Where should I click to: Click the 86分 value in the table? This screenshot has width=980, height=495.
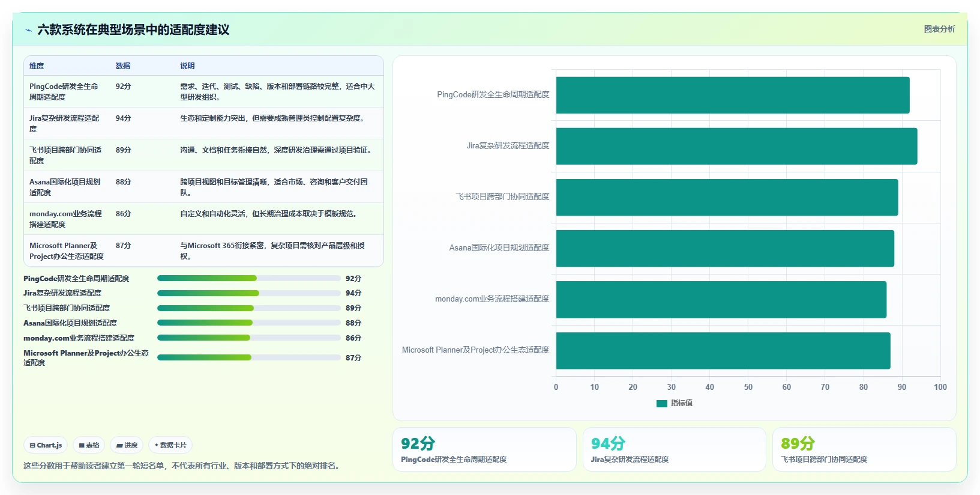point(123,214)
